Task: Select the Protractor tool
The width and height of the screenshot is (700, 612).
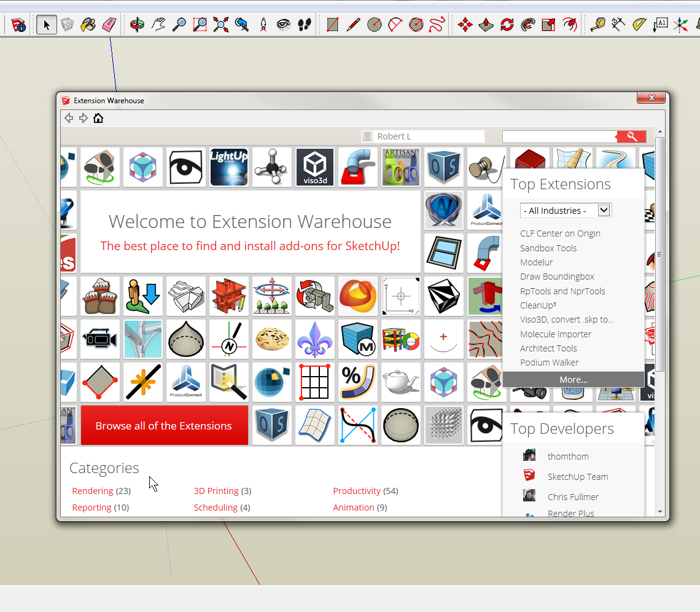Action: pyautogui.click(x=639, y=25)
